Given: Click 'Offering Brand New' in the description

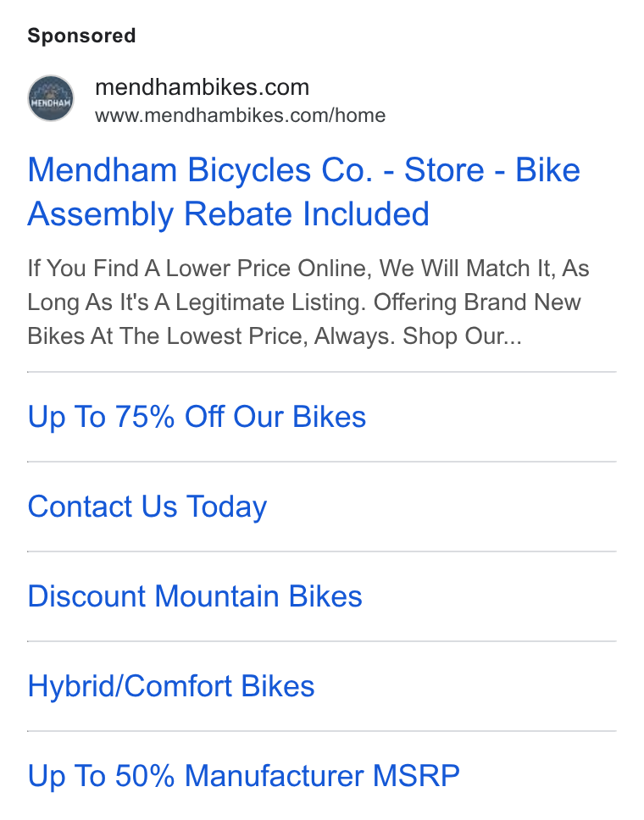Looking at the screenshot, I should [476, 302].
